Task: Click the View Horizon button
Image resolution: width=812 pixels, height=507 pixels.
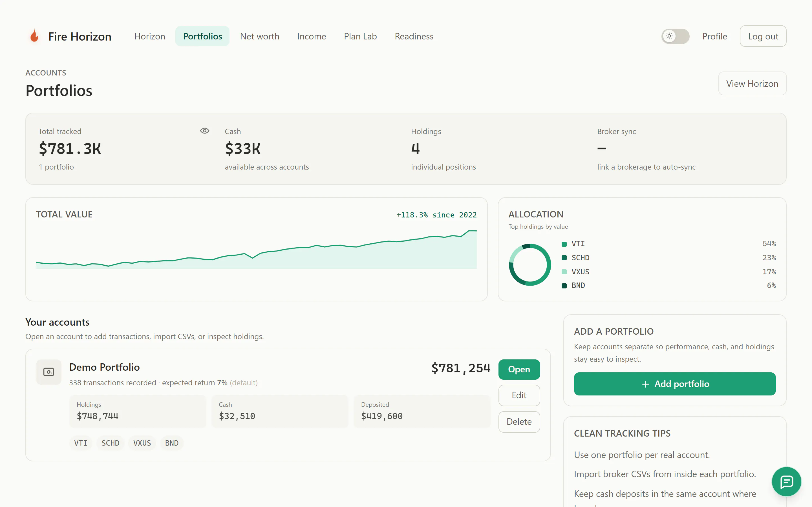Action: pyautogui.click(x=752, y=83)
